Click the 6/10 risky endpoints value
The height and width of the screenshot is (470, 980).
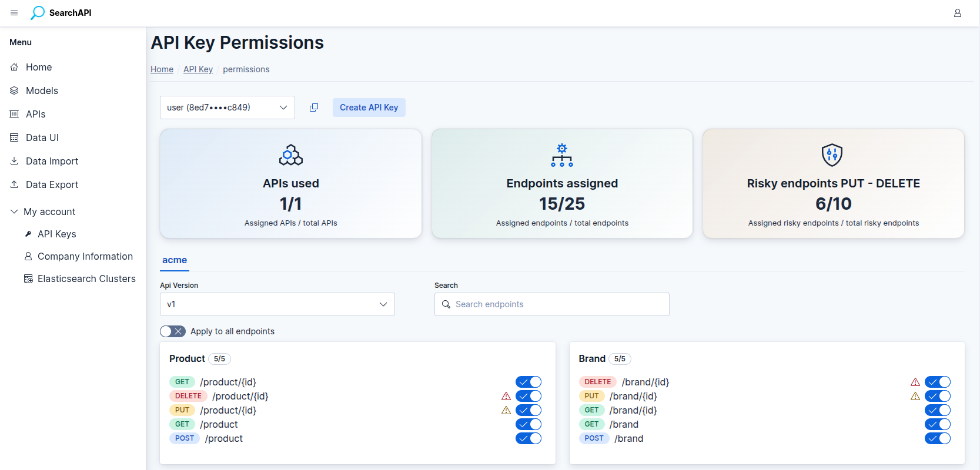point(834,204)
